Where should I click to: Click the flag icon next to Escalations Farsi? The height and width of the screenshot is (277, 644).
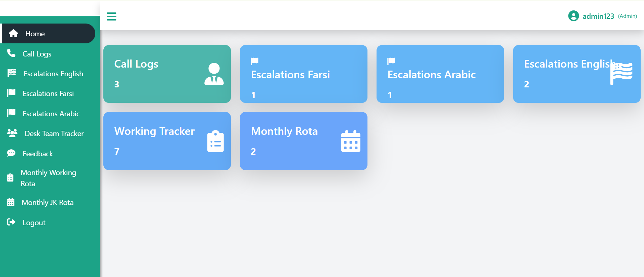pos(11,93)
